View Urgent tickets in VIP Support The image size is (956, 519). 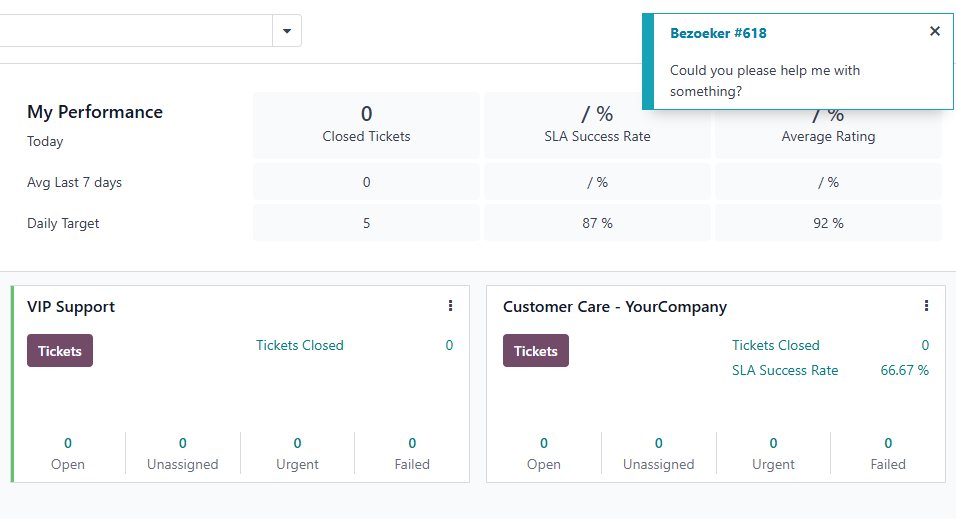pos(297,453)
